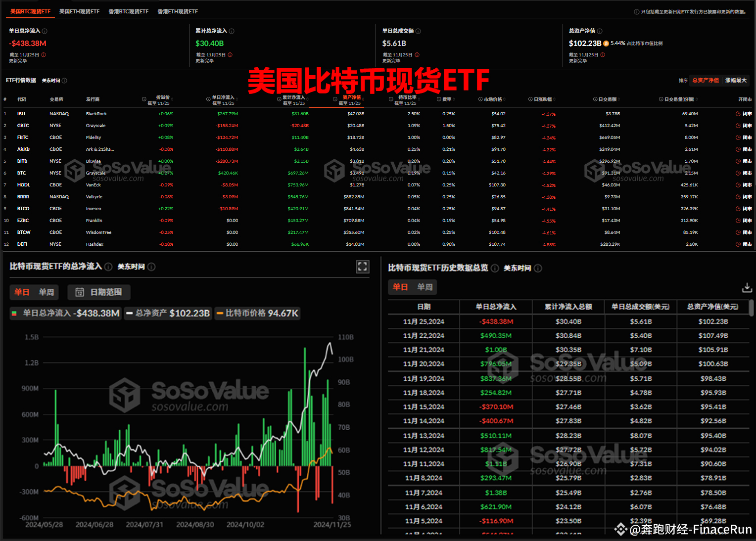Switch to the 香港BTC现货ETF tab
The height and width of the screenshot is (541, 756).
click(128, 10)
